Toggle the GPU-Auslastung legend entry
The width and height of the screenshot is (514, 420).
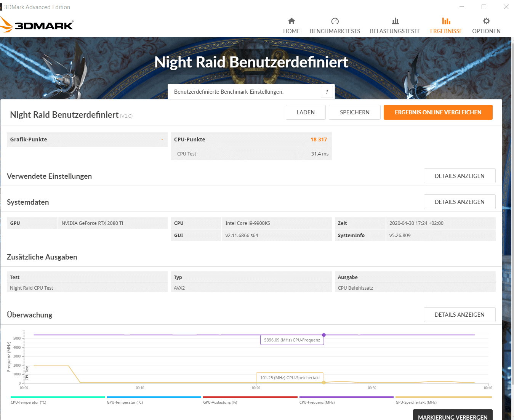(250, 400)
